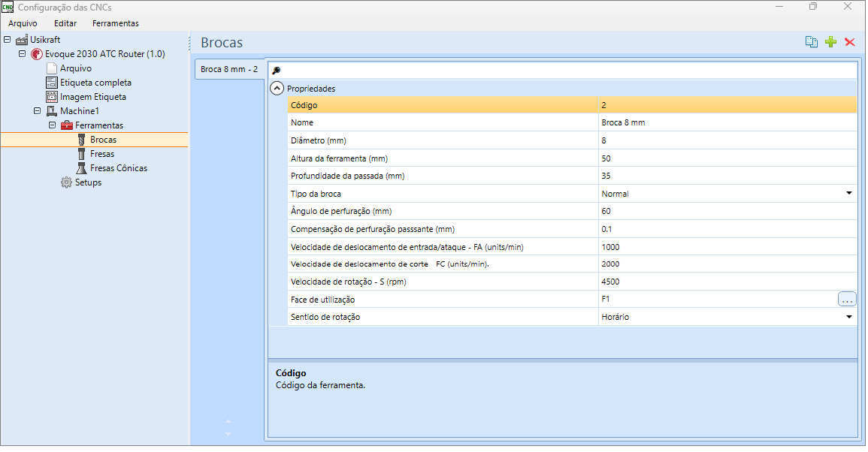Delete the drill using the red X icon
868x452 pixels.
click(850, 42)
